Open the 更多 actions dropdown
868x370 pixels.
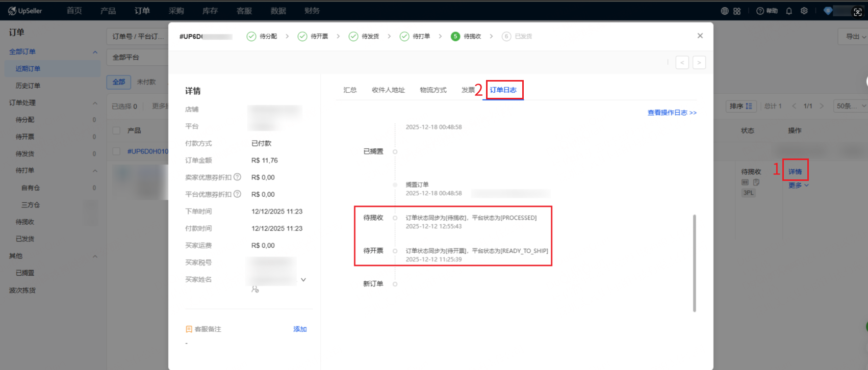click(798, 186)
